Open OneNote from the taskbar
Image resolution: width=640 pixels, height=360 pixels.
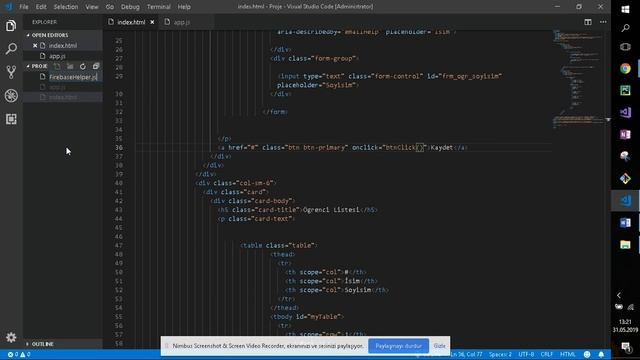click(625, 134)
